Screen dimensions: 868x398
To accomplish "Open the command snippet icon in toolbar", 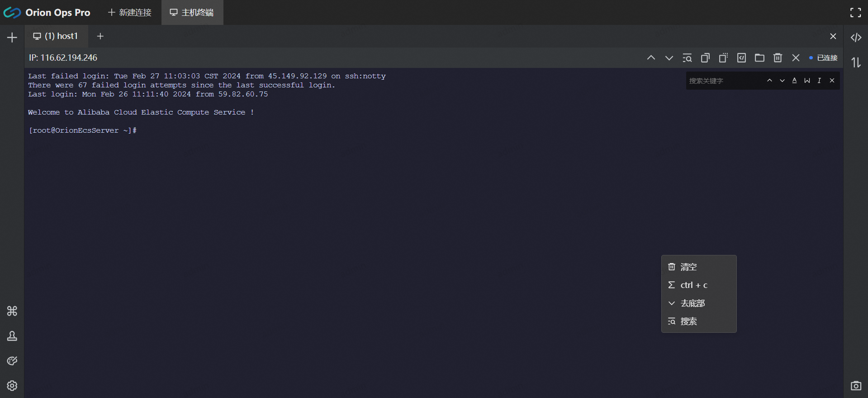I will [x=741, y=58].
